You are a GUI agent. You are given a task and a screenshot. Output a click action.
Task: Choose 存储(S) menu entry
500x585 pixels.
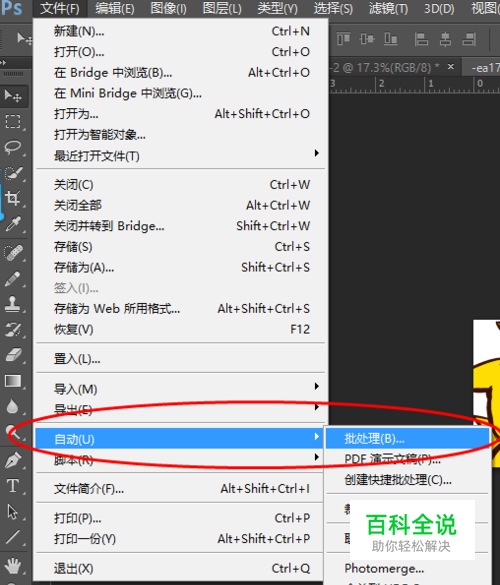pos(181,247)
